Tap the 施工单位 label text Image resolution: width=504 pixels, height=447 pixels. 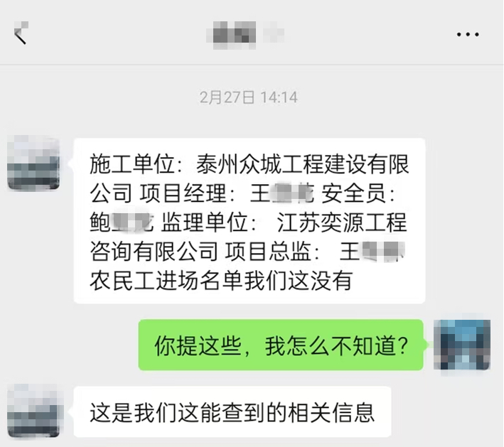tap(132, 165)
